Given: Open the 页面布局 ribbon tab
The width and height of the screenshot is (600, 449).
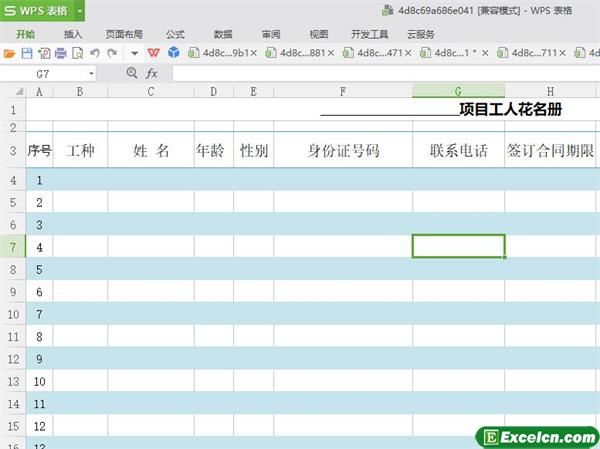Looking at the screenshot, I should tap(124, 33).
